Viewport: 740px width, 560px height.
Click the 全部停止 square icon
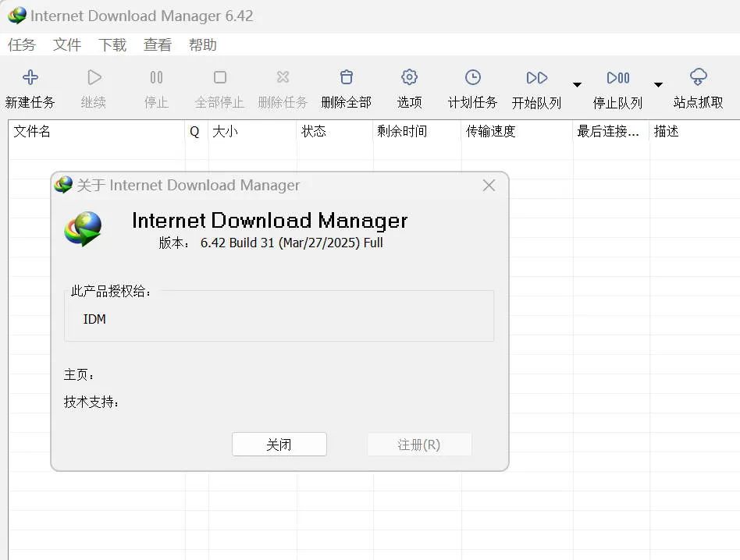click(x=220, y=77)
